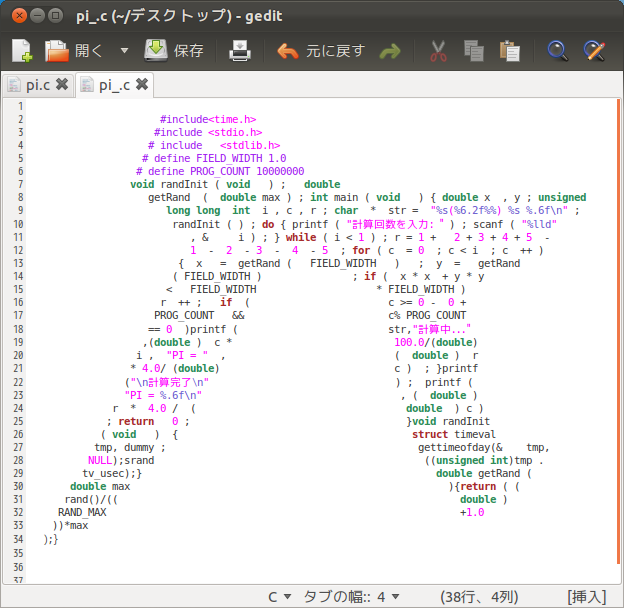Expand the recent files dropdown arrow
Screen dimensions: 624x608
coord(125,51)
